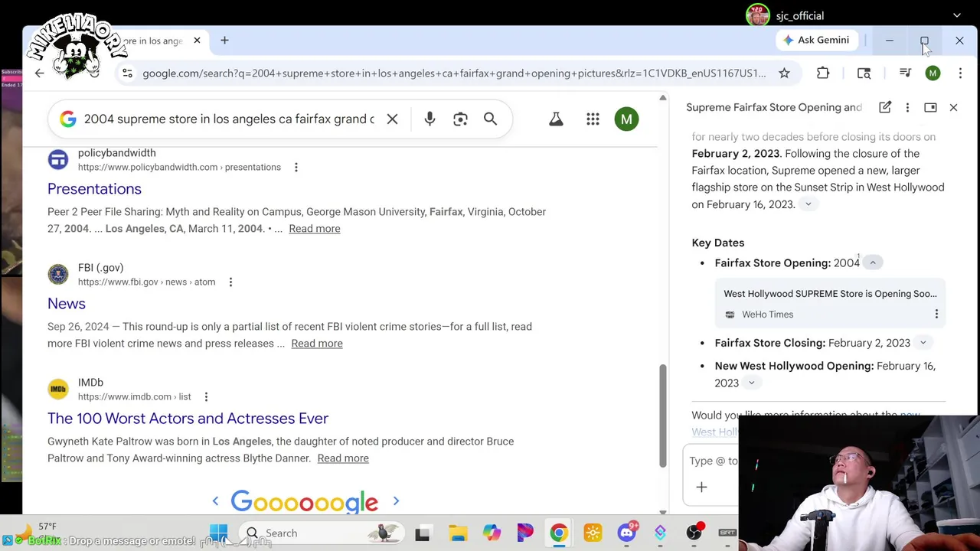Open options for policybandwidth result

coord(296,168)
